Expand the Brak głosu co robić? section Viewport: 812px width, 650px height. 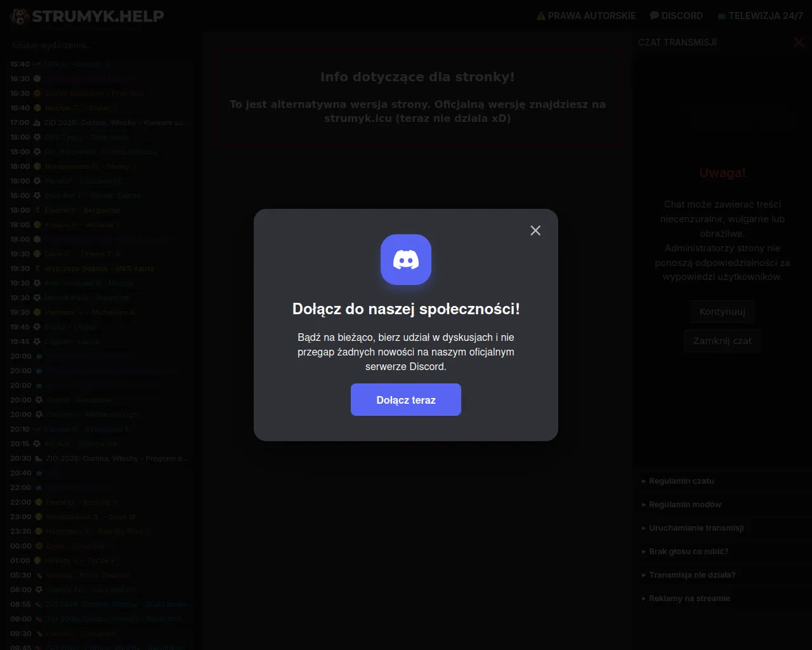[685, 552]
